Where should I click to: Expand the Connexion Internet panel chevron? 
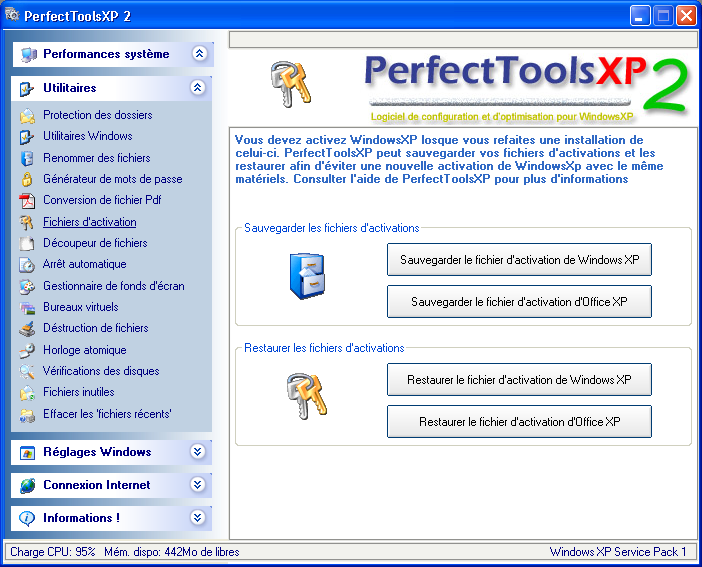pyautogui.click(x=197, y=484)
